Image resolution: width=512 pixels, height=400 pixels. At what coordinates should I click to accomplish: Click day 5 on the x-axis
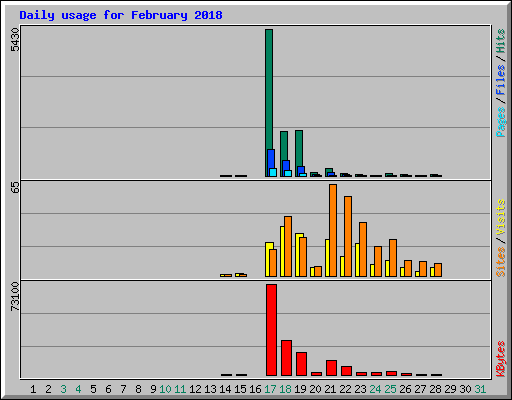[x=93, y=389]
